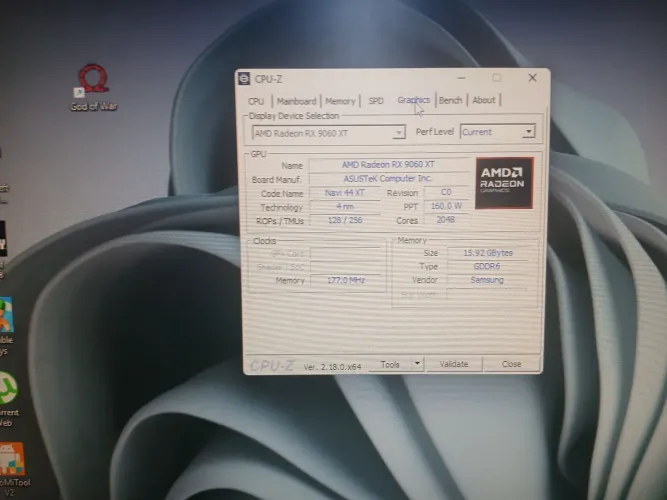Switch to the CPU tab
The width and height of the screenshot is (667, 500).
(256, 101)
